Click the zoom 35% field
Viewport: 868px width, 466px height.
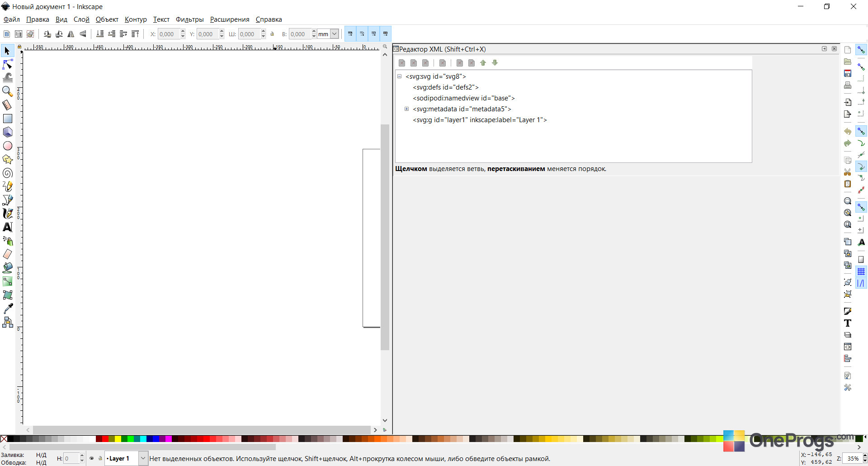pyautogui.click(x=852, y=458)
